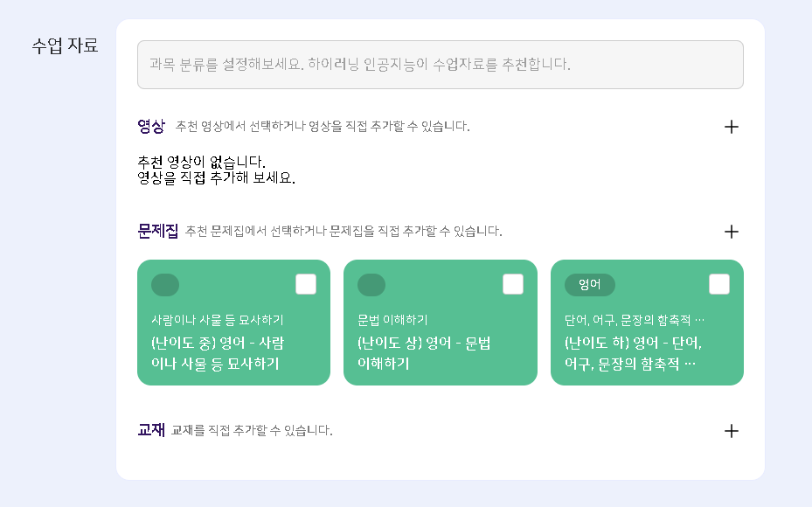The height and width of the screenshot is (507, 812).
Task: Click the 영상 section heading
Action: click(x=151, y=127)
